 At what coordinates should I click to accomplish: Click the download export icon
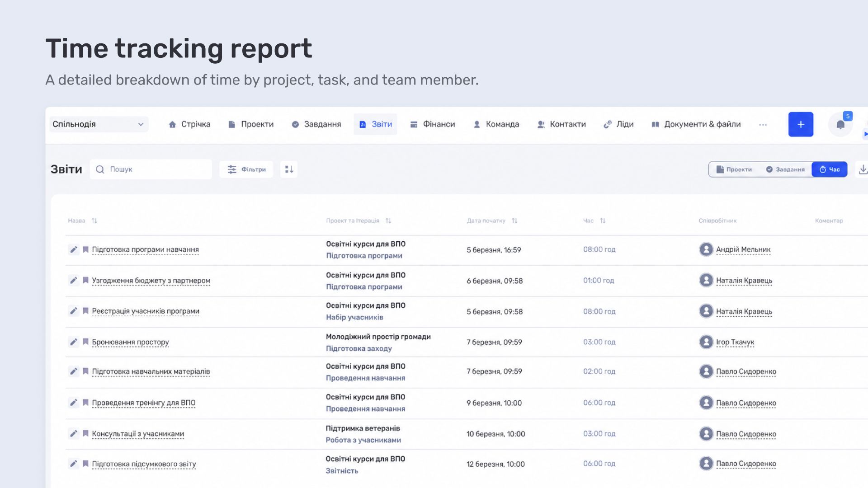863,169
